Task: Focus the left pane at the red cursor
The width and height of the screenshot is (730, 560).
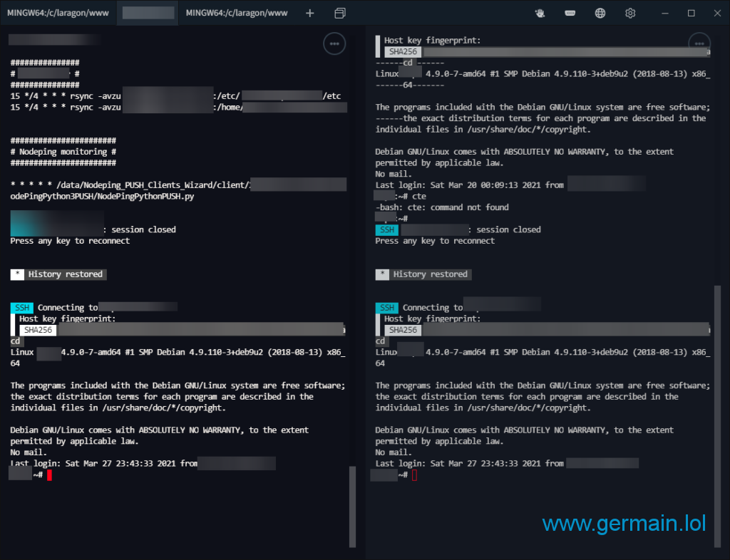Action: click(49, 475)
